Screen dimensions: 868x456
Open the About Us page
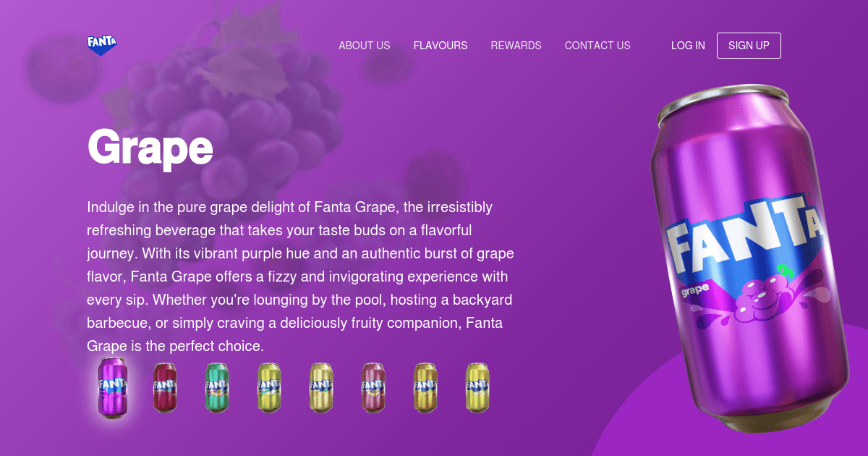[365, 46]
